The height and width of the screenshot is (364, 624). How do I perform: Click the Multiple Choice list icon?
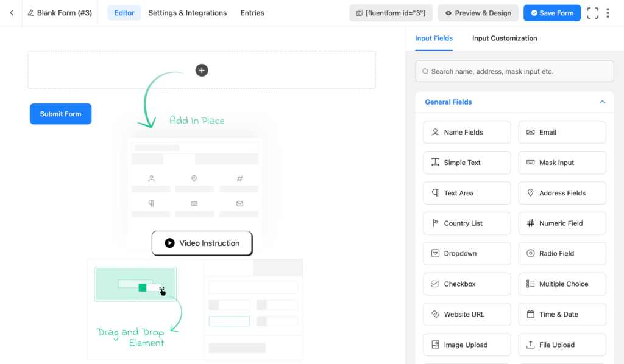[531, 284]
